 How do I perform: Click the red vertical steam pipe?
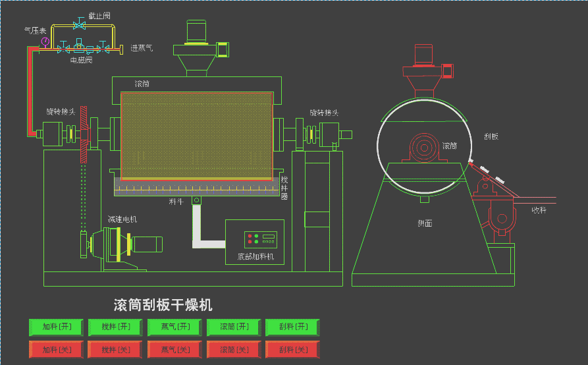click(x=30, y=90)
